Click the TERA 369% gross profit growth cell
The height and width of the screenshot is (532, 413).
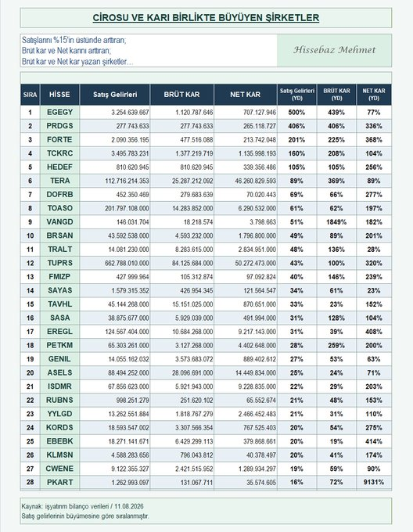point(336,181)
